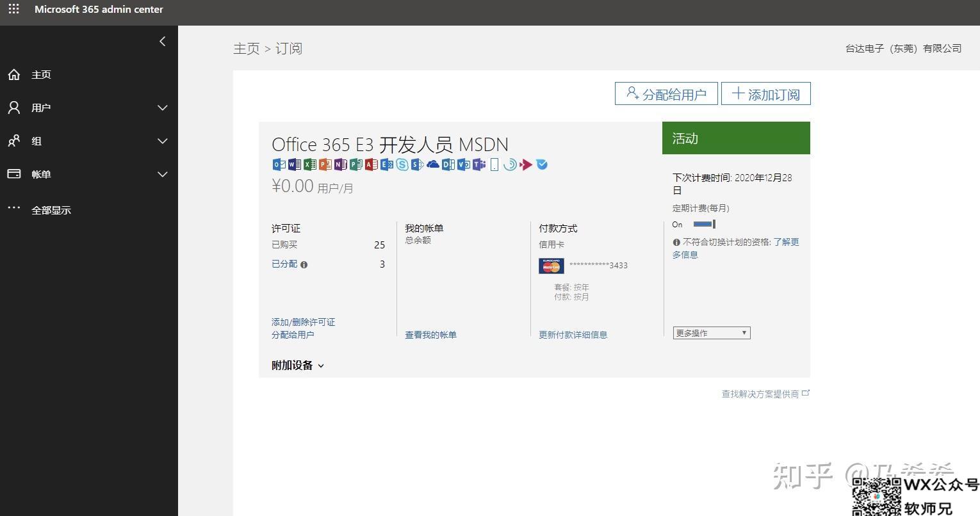This screenshot has width=980, height=516.
Task: Click the Access app icon
Action: point(372,165)
